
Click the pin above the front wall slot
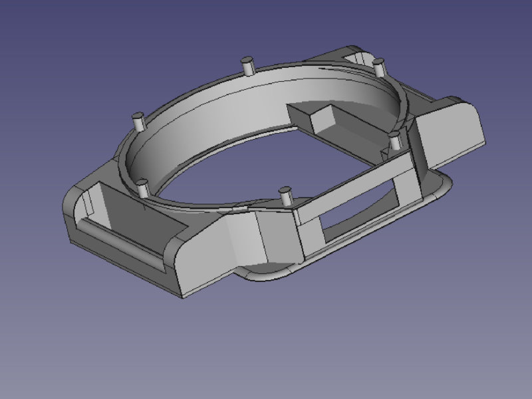[x=286, y=197]
